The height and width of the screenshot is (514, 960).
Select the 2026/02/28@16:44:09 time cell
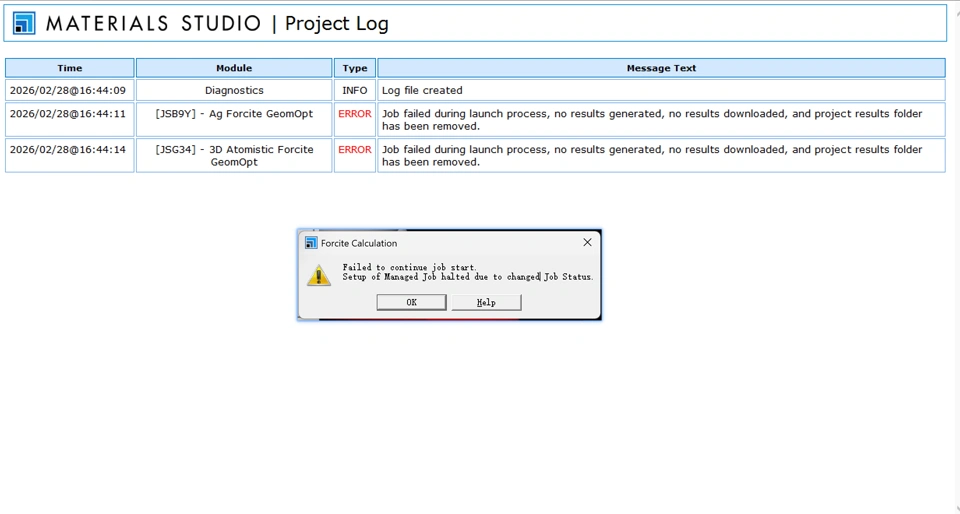pos(70,90)
